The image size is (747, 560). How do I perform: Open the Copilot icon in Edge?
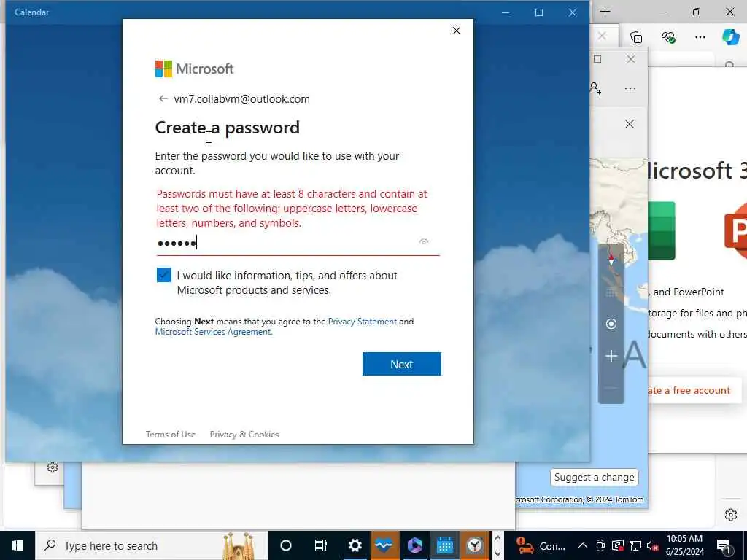click(730, 37)
